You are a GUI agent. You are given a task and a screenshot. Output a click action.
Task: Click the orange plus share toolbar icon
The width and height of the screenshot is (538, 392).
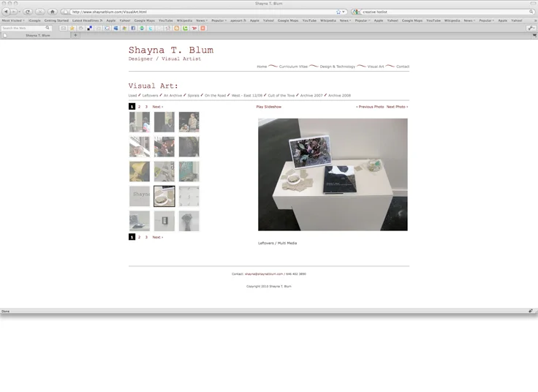point(202,28)
